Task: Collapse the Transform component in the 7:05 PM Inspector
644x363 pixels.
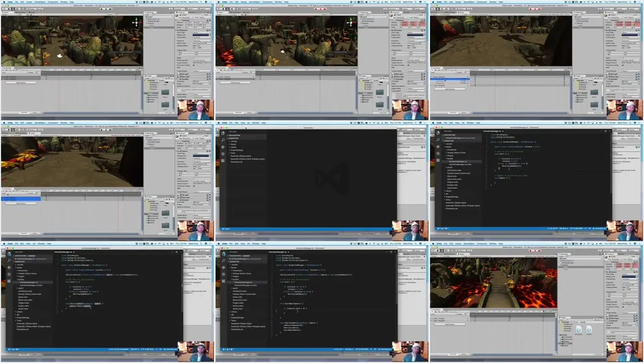Action: tap(176, 20)
